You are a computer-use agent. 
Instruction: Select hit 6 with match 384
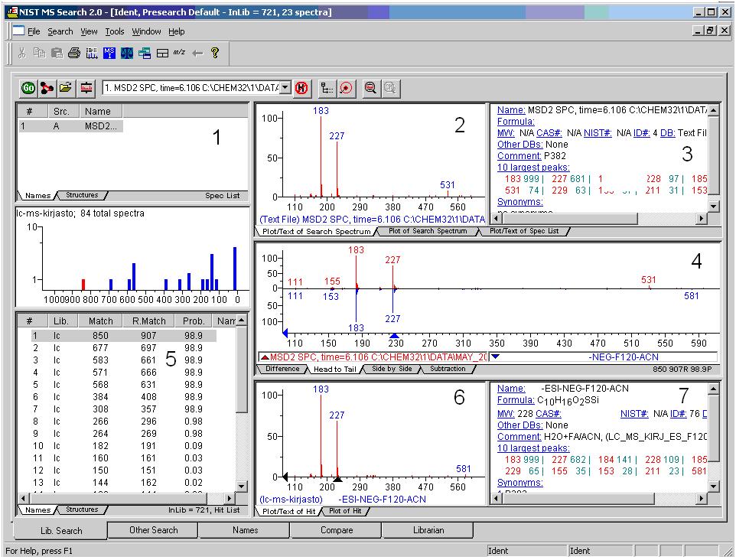124,396
